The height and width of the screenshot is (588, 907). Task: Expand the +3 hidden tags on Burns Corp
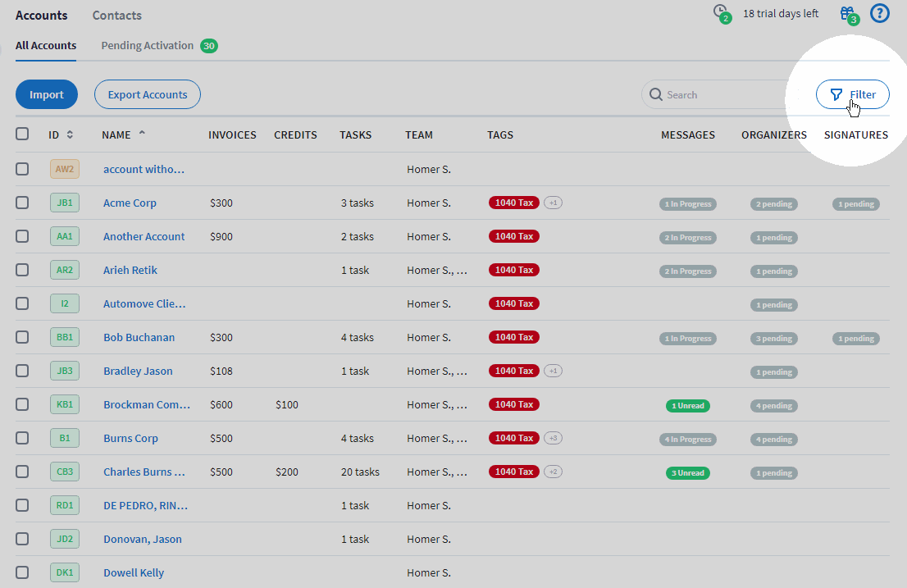(x=553, y=438)
